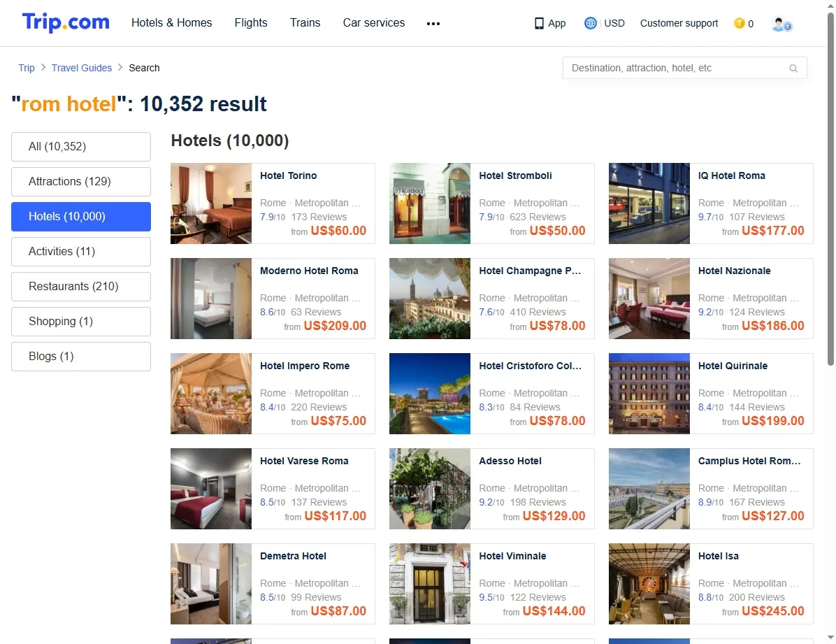Click the Demetra Hotel title

click(294, 556)
